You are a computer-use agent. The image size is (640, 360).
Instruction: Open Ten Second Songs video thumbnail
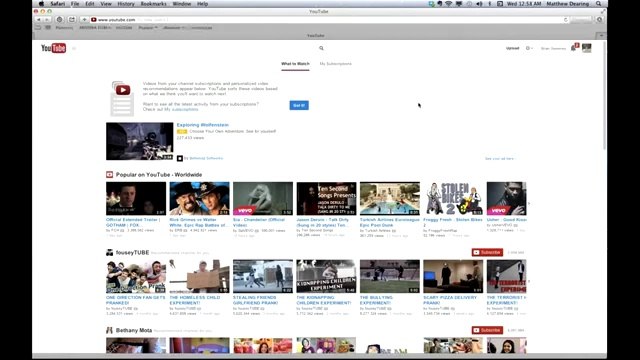[x=326, y=198]
